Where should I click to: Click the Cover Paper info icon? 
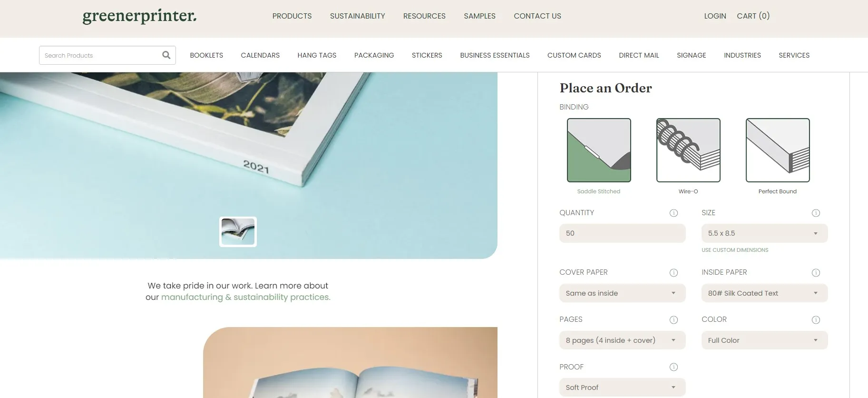coord(673,273)
